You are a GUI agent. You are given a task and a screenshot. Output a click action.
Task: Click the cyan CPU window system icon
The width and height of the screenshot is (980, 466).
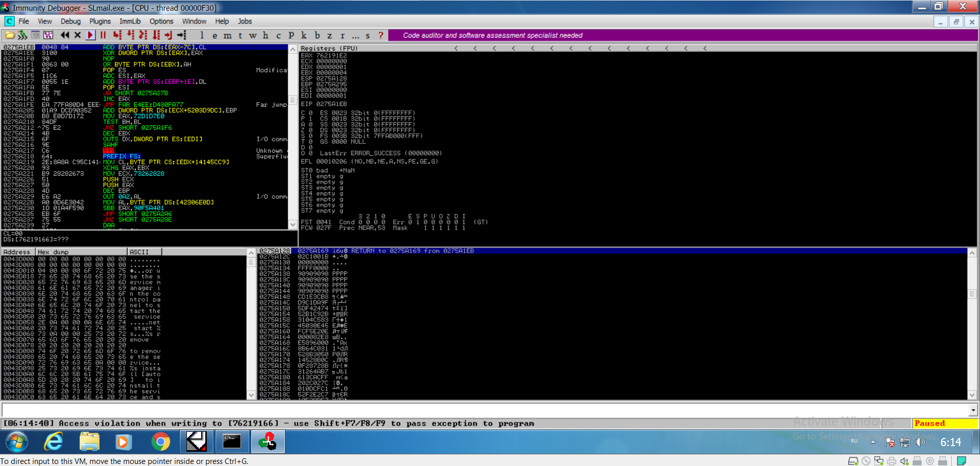[9, 21]
